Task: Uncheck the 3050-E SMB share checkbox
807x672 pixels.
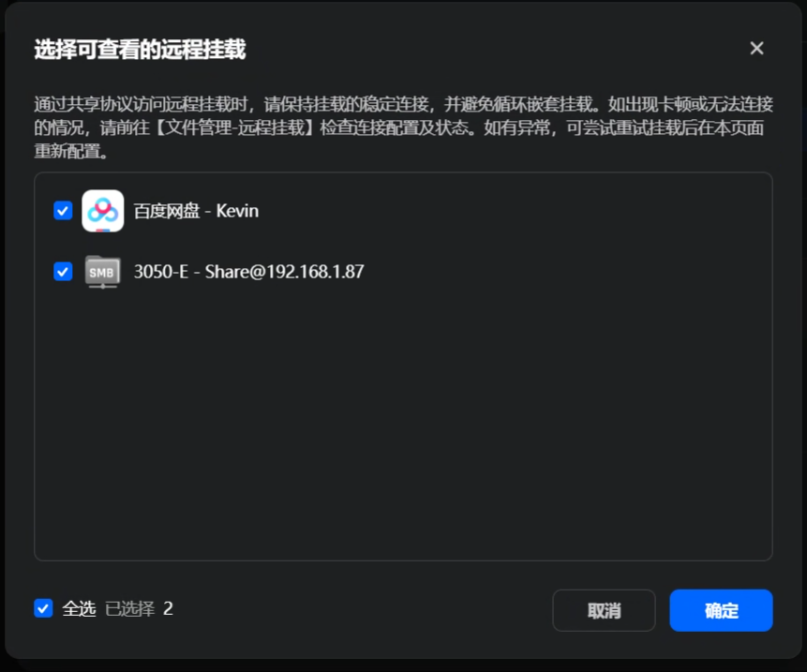Action: tap(63, 271)
